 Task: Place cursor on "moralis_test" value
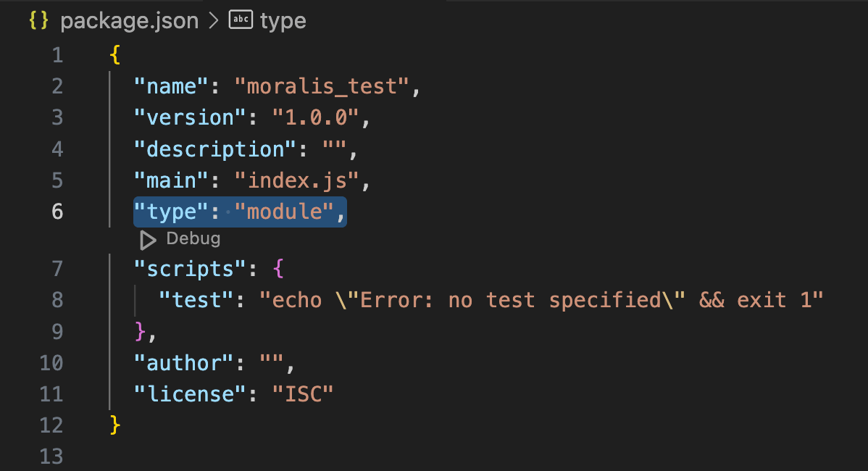pos(322,87)
